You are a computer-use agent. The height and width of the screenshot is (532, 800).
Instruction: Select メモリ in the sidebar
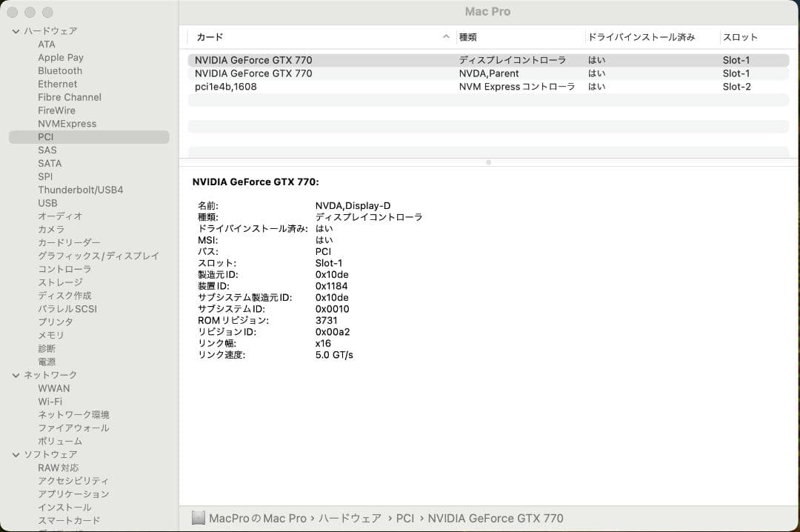[51, 336]
